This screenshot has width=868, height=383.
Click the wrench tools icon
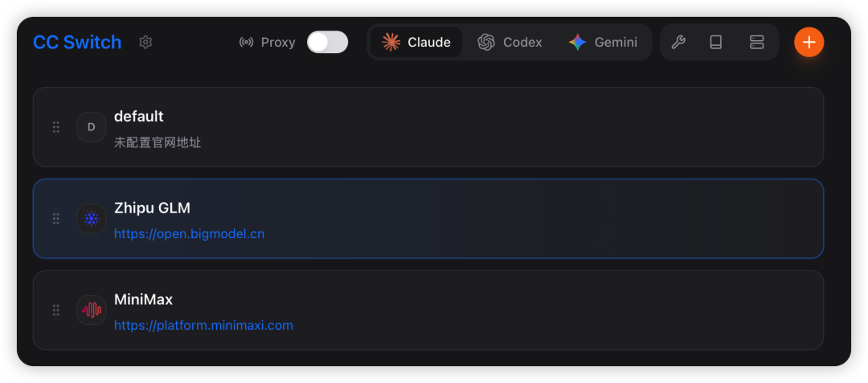click(678, 43)
